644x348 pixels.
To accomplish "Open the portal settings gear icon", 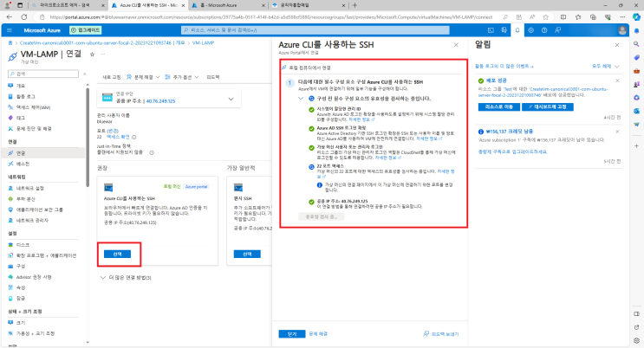I will click(531, 30).
